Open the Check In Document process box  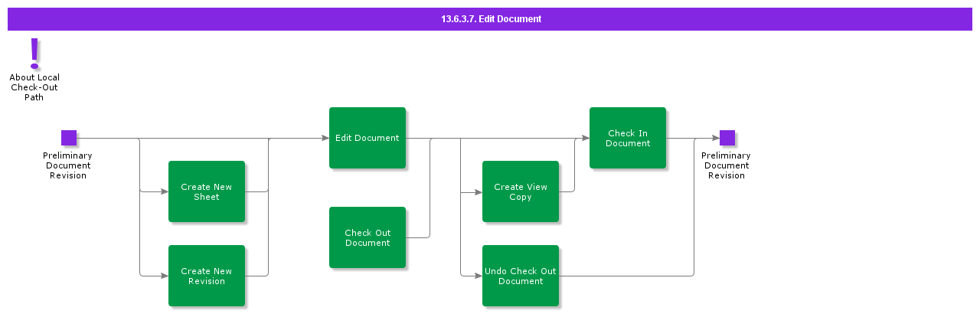pyautogui.click(x=628, y=138)
